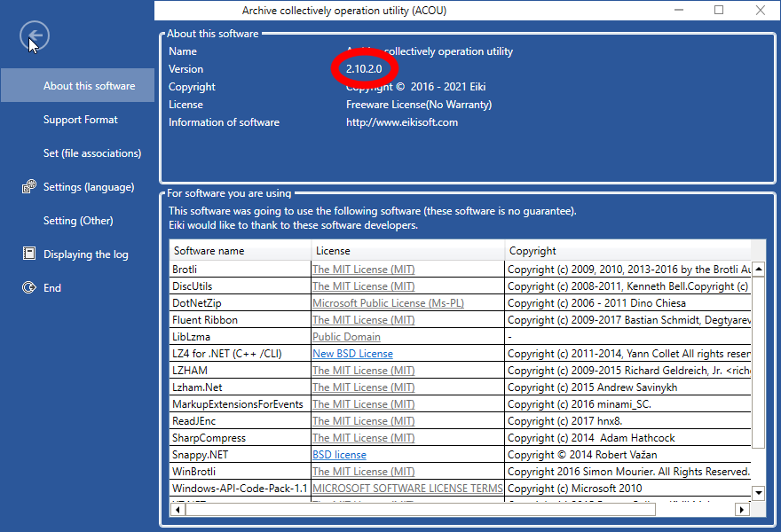Click the Settings (language) gear icon
This screenshot has width=781, height=532.
(28, 187)
